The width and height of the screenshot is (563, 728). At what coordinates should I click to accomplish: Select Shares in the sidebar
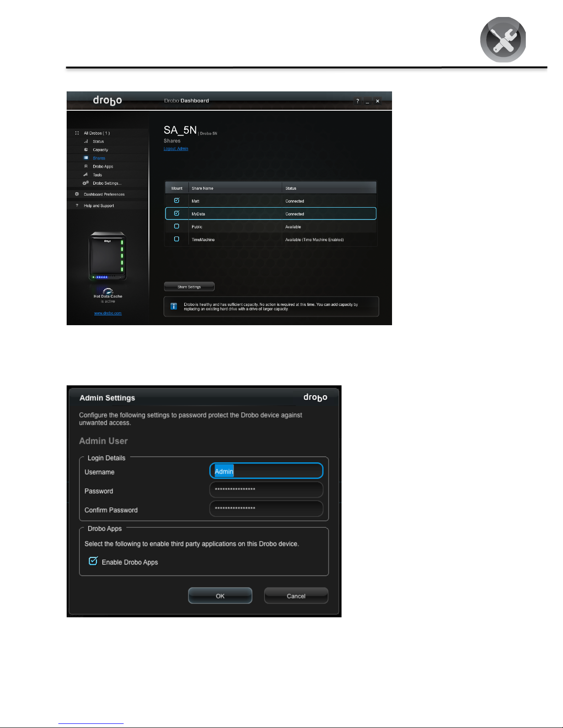(99, 158)
